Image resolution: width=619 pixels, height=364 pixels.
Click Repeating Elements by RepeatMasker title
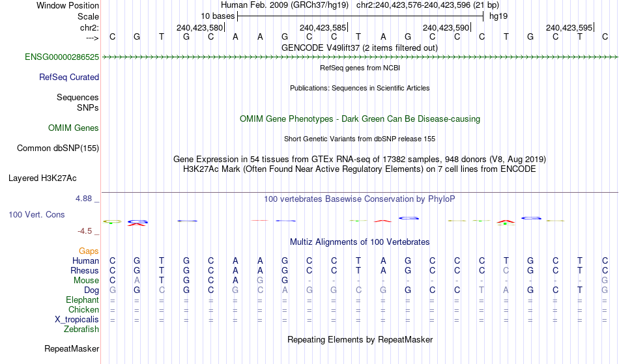click(360, 340)
